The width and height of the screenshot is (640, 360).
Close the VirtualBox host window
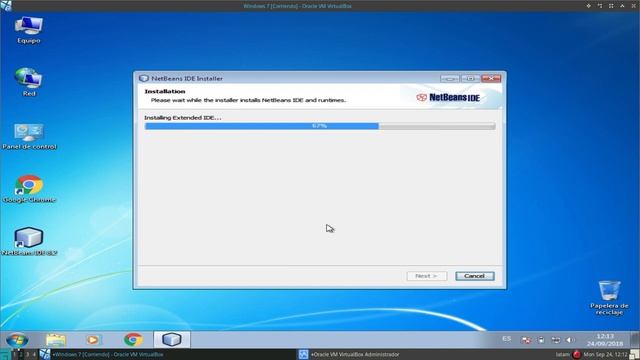[x=634, y=6]
